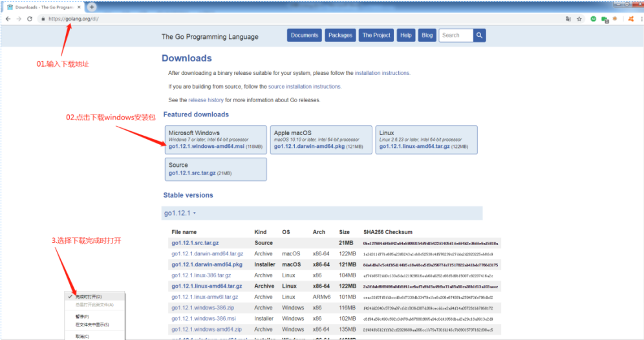Click the Featured downloads heading

coord(196,114)
